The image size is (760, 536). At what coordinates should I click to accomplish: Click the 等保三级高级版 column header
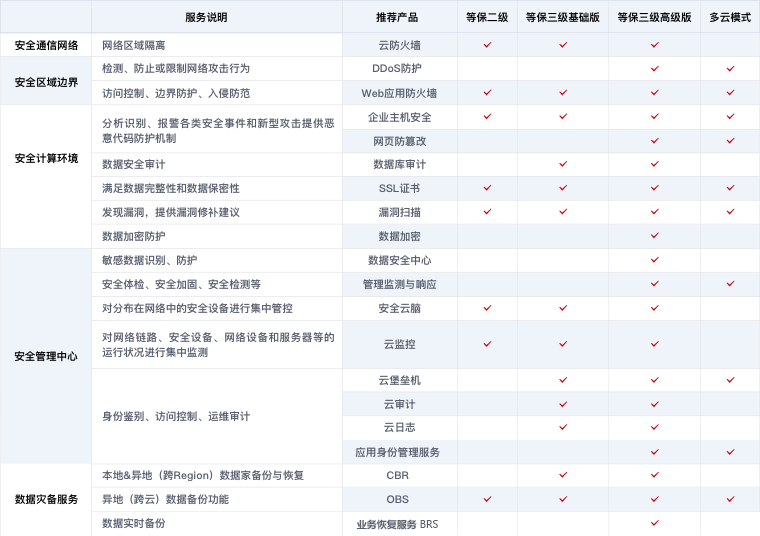[x=654, y=17]
